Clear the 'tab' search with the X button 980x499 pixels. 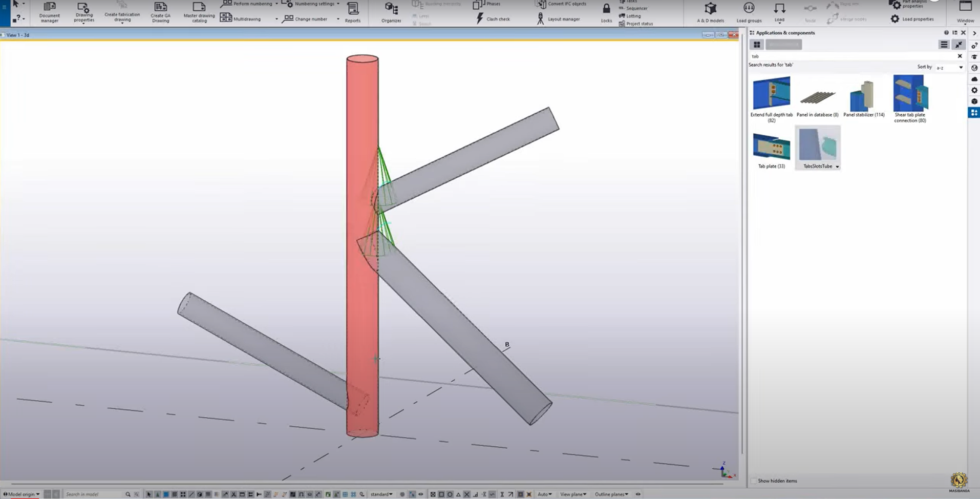(x=960, y=56)
